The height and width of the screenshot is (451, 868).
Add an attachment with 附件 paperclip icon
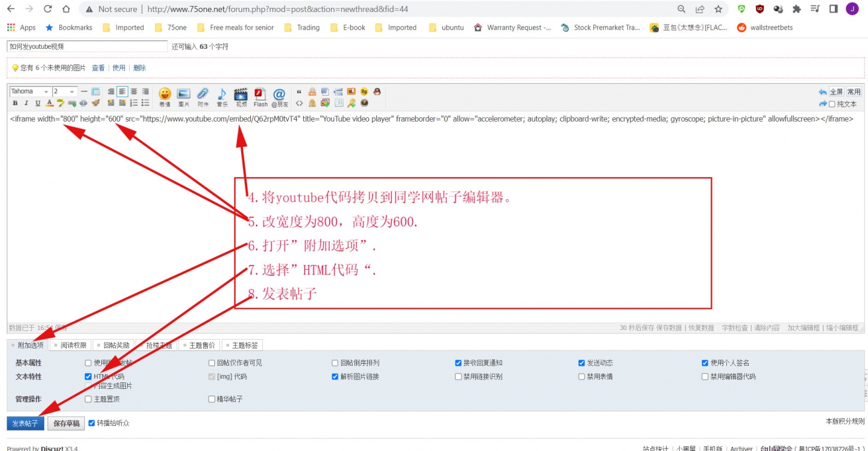pyautogui.click(x=203, y=97)
